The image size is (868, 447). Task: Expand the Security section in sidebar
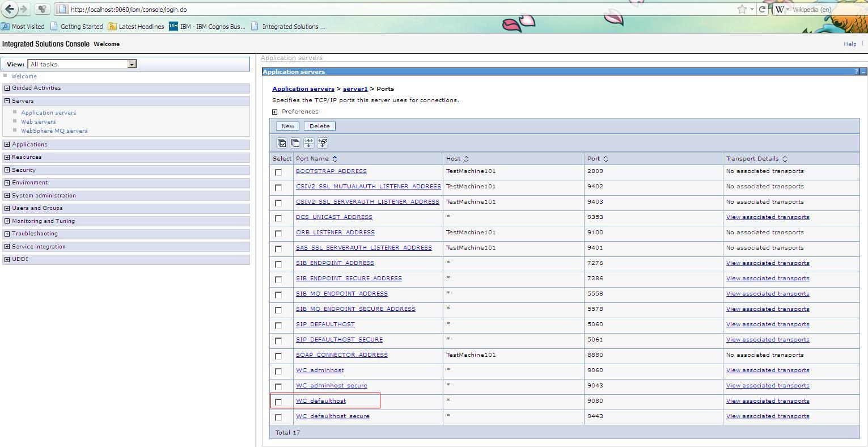[6, 170]
